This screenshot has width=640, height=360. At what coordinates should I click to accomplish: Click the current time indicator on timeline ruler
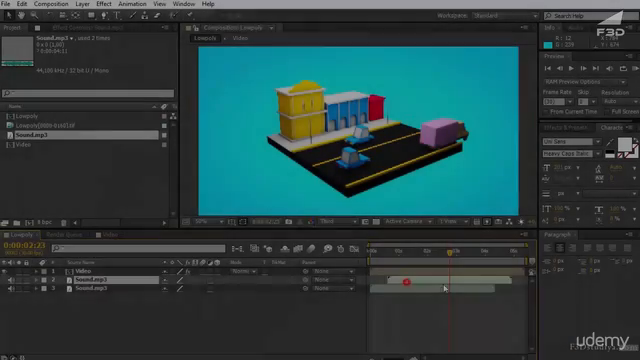[449, 253]
